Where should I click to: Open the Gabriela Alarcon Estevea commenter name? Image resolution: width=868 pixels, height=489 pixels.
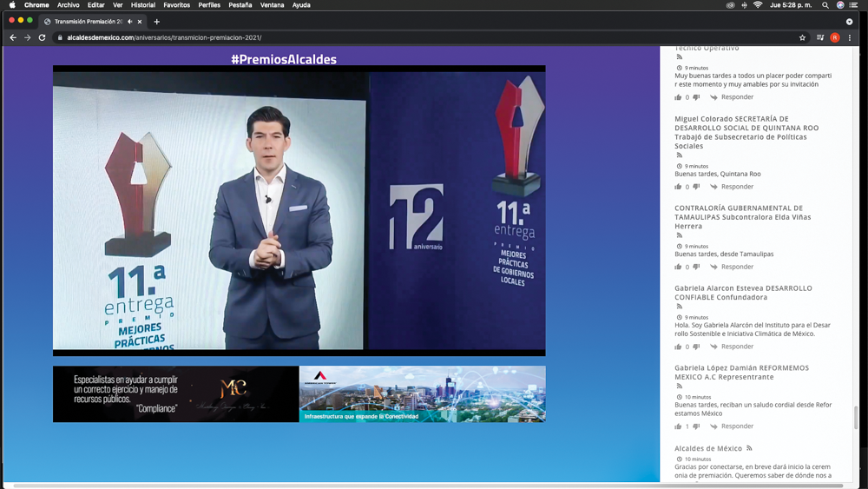point(743,293)
